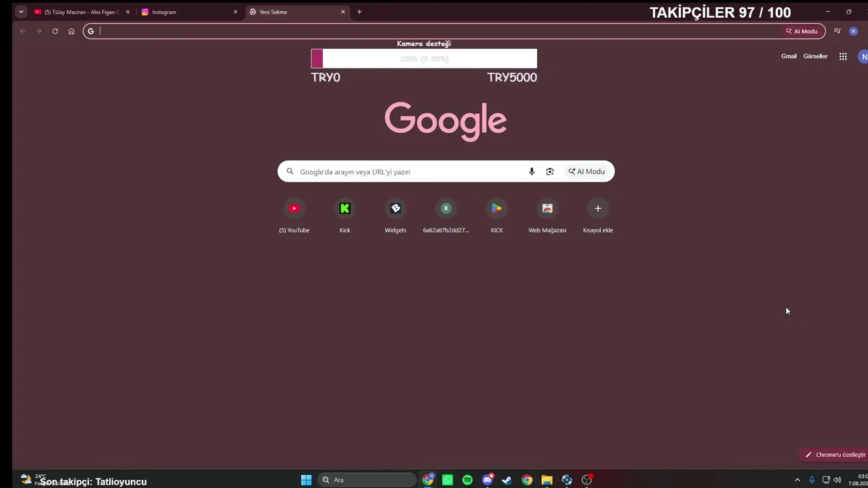Open the Görseller link
The height and width of the screenshot is (488, 868).
(x=815, y=56)
